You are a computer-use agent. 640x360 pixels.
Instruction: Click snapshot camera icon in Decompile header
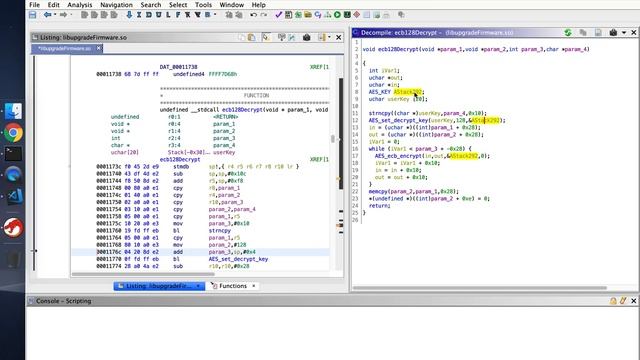(x=613, y=32)
